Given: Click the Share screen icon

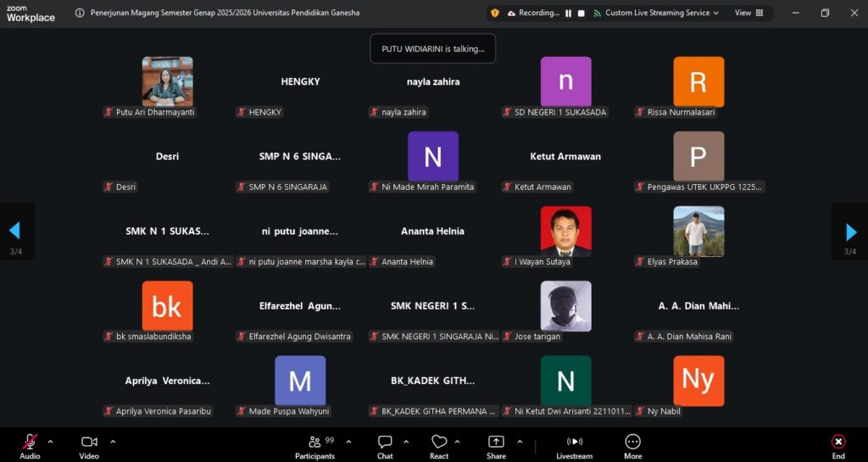Looking at the screenshot, I should pyautogui.click(x=496, y=442).
